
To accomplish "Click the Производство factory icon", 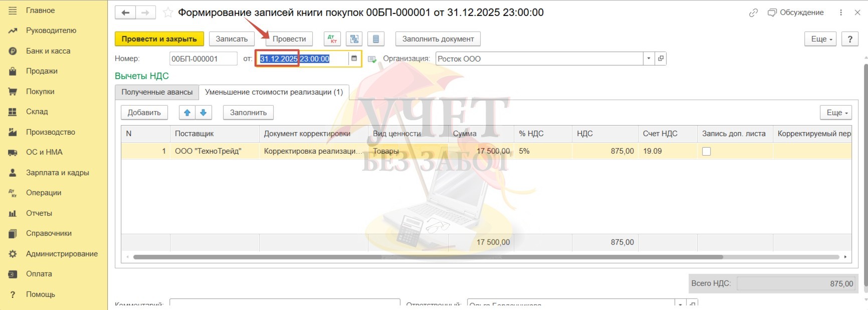I will point(13,132).
